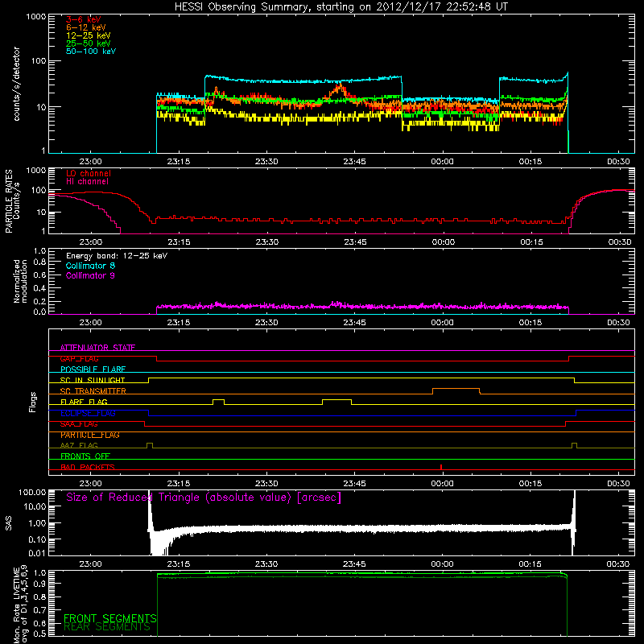Click the SAA_FLAG label

pos(79,424)
